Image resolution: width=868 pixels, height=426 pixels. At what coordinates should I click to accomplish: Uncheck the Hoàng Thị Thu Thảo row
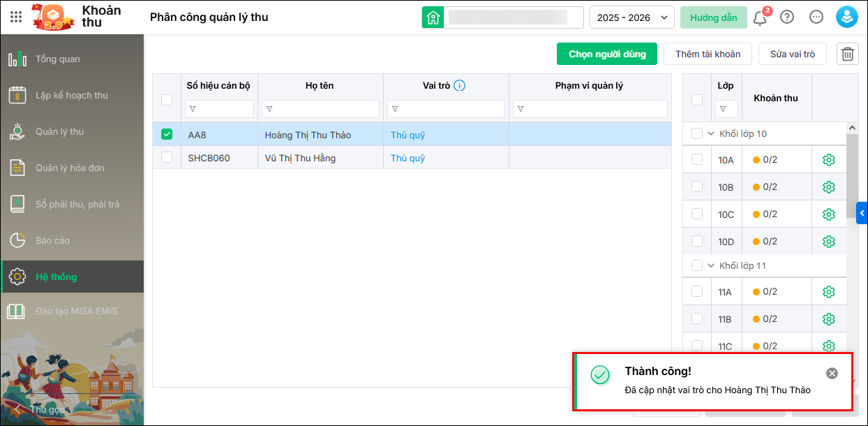(x=167, y=135)
